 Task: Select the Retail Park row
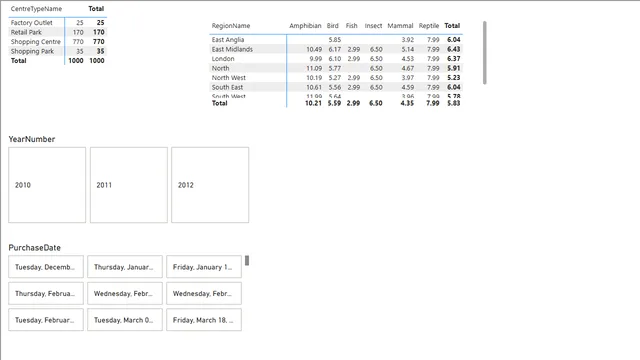58,32
